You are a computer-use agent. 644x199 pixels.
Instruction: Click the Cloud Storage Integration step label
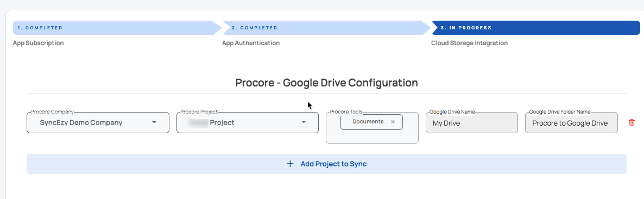click(x=470, y=43)
